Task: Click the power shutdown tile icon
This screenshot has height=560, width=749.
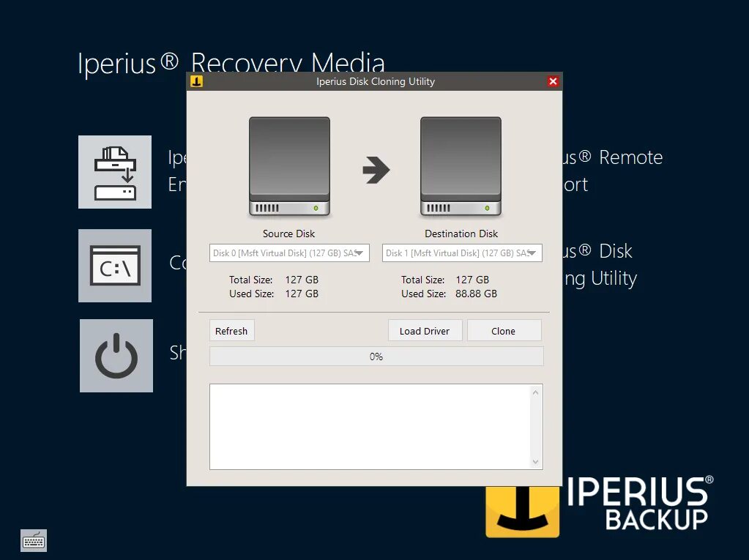Action: click(116, 356)
